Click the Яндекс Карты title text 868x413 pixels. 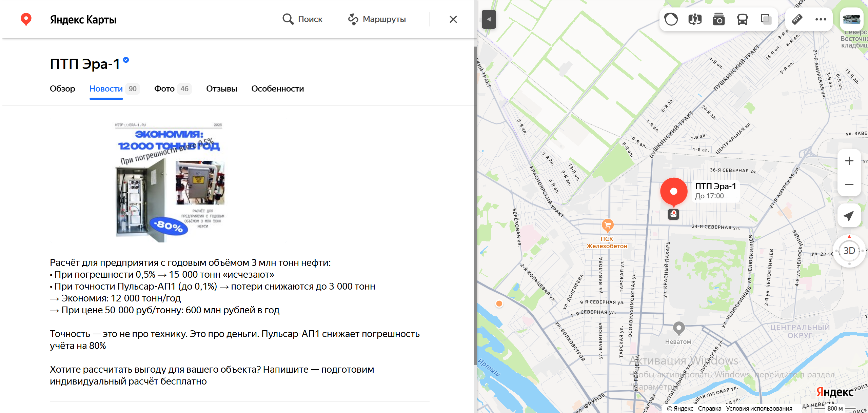tap(83, 20)
